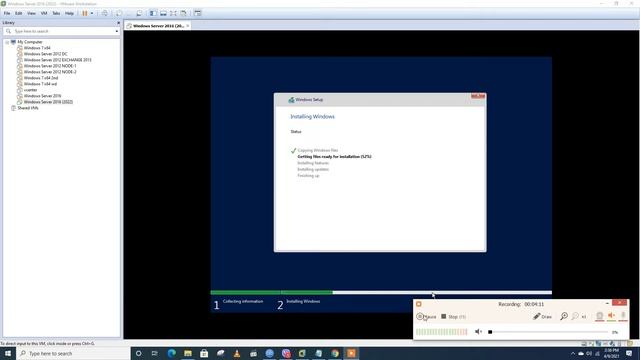Toggle the library sidebar view icon

[153, 13]
